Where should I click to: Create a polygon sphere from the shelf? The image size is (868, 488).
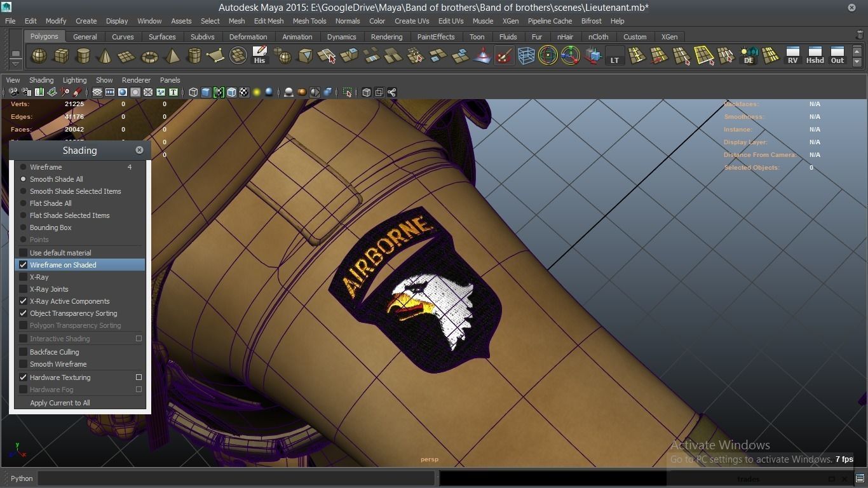coord(39,57)
